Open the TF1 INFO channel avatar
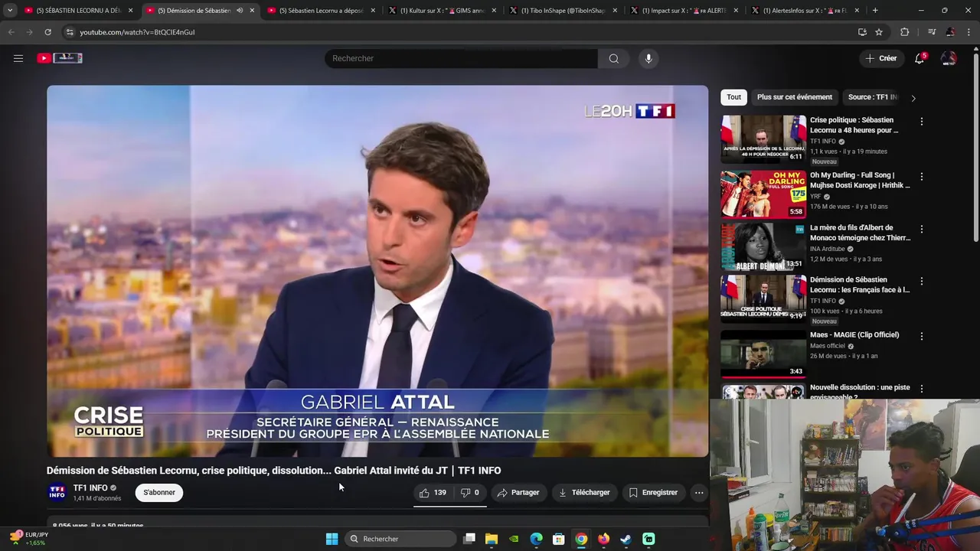Screen dimensions: 980x551 (57, 493)
